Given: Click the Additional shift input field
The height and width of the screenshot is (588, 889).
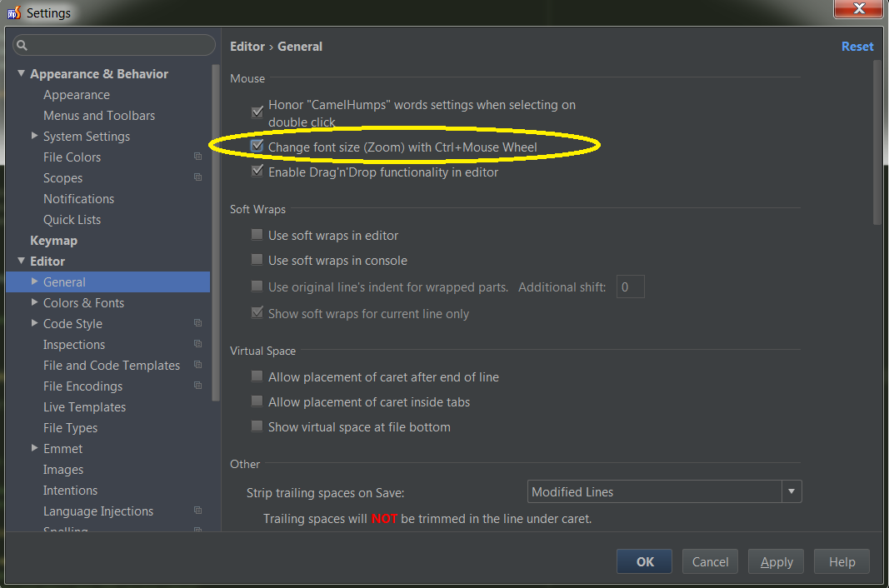Looking at the screenshot, I should [630, 286].
